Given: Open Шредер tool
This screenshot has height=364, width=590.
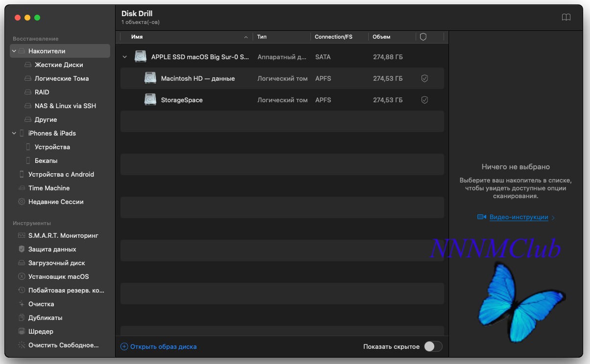Looking at the screenshot, I should 41,331.
